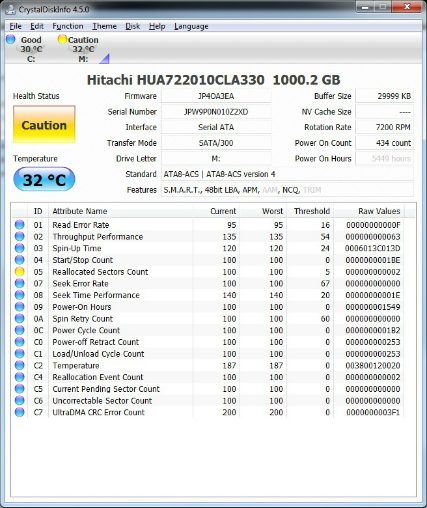Click the Worst column header
Screen dimensions: 427x508
(x=263, y=211)
